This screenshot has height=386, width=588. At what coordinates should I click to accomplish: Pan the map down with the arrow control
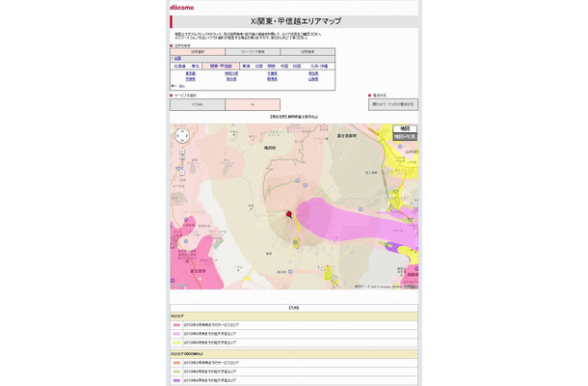(182, 141)
